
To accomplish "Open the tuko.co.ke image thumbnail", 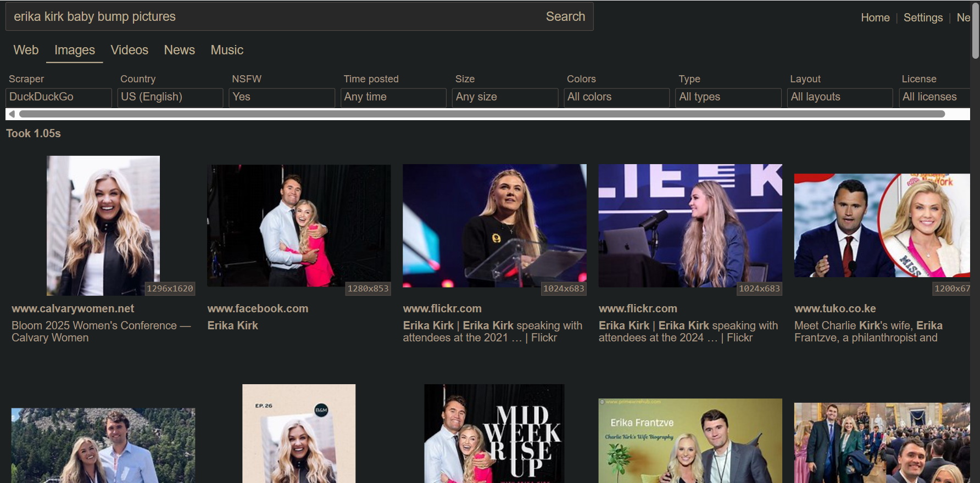I will coord(882,226).
